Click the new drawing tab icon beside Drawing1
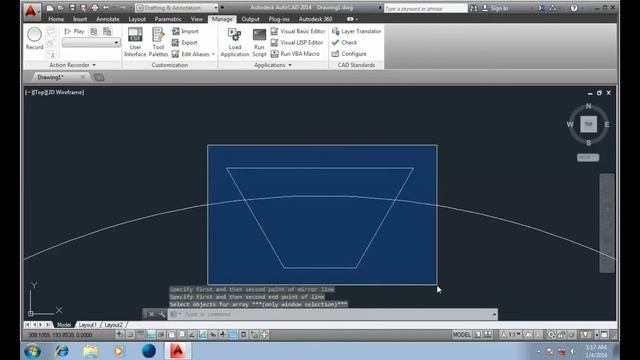Image resolution: width=640 pixels, height=360 pixels. (x=99, y=77)
